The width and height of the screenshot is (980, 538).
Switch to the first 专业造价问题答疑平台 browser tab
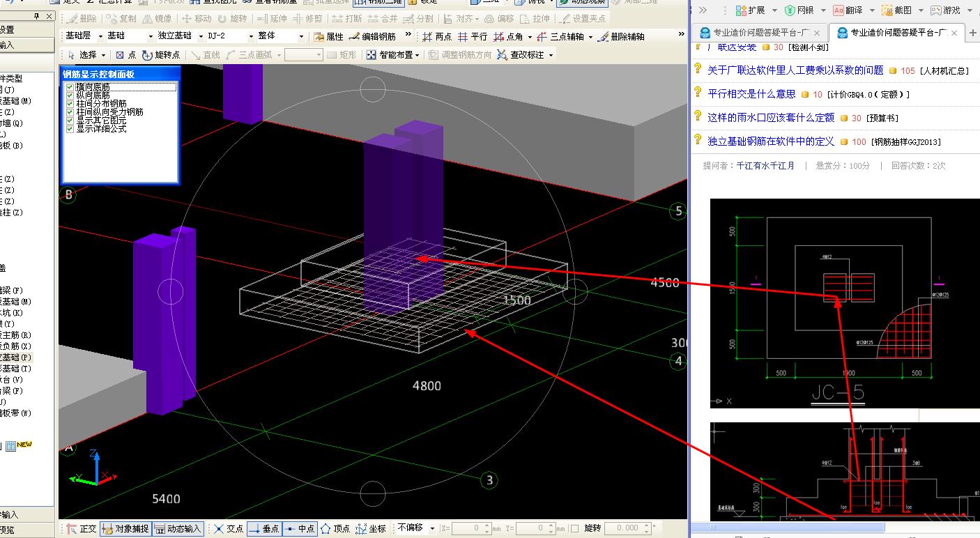[760, 32]
